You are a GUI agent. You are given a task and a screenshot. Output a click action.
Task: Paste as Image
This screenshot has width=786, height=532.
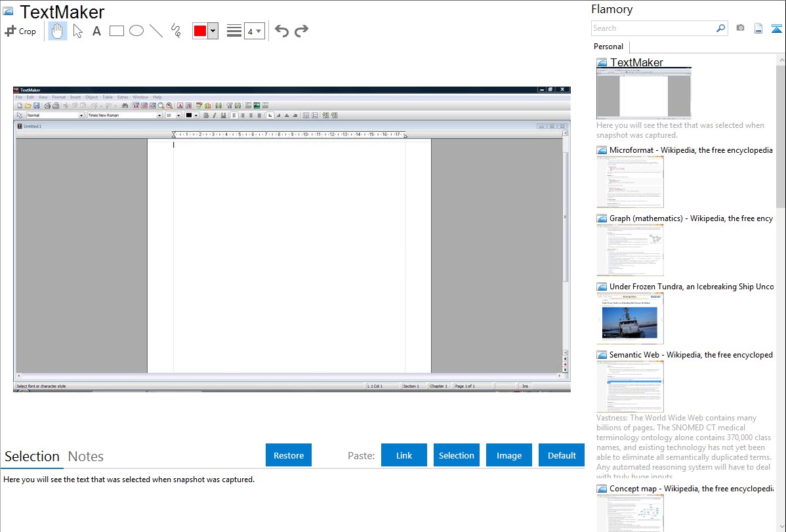pyautogui.click(x=508, y=455)
